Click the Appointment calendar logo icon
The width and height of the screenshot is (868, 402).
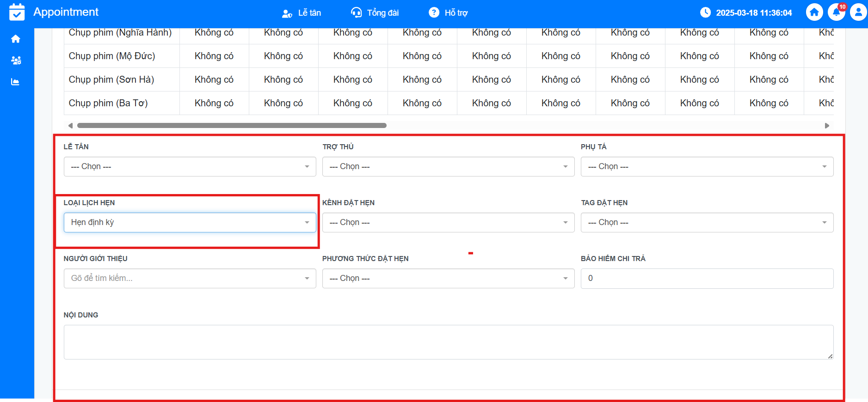(17, 12)
